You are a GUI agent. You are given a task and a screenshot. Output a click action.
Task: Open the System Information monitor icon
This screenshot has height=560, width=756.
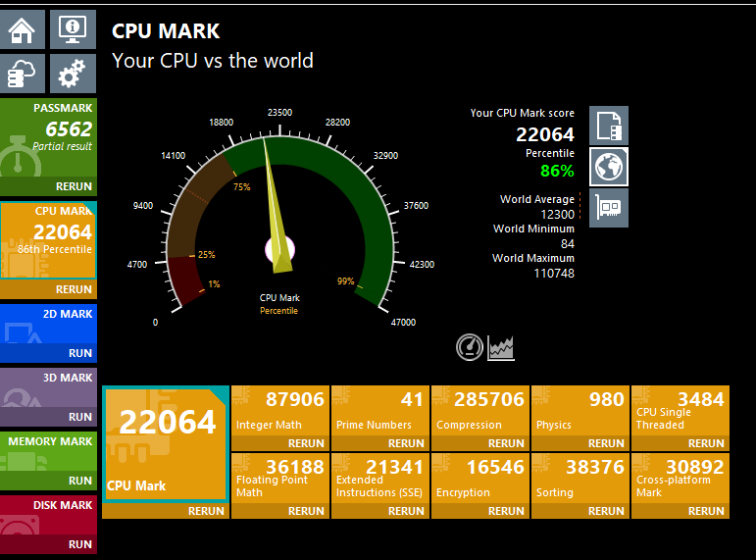pyautogui.click(x=73, y=29)
